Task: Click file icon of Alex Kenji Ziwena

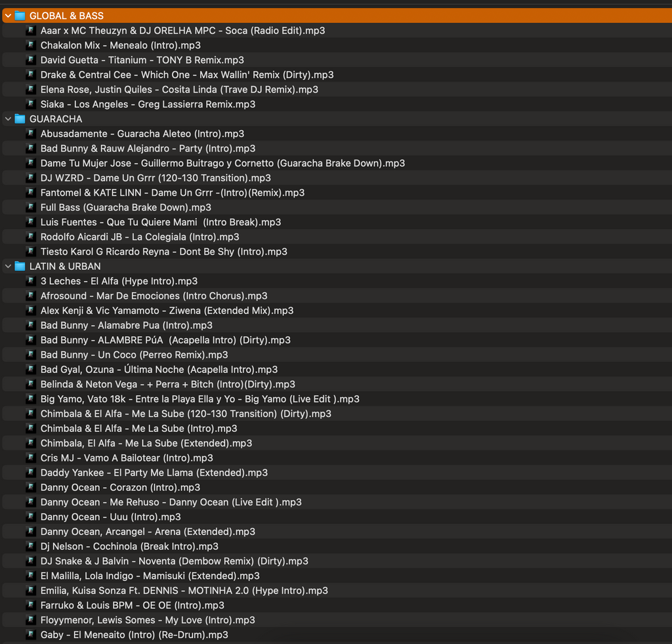Action: click(x=30, y=311)
